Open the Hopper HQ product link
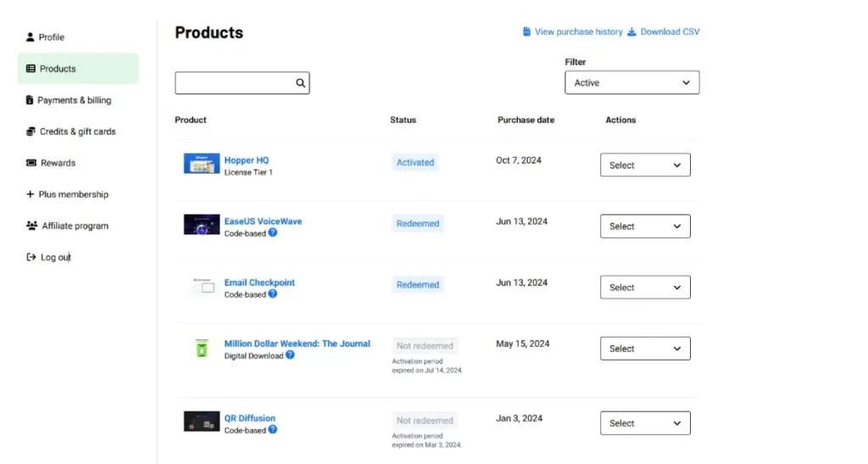 click(x=247, y=160)
